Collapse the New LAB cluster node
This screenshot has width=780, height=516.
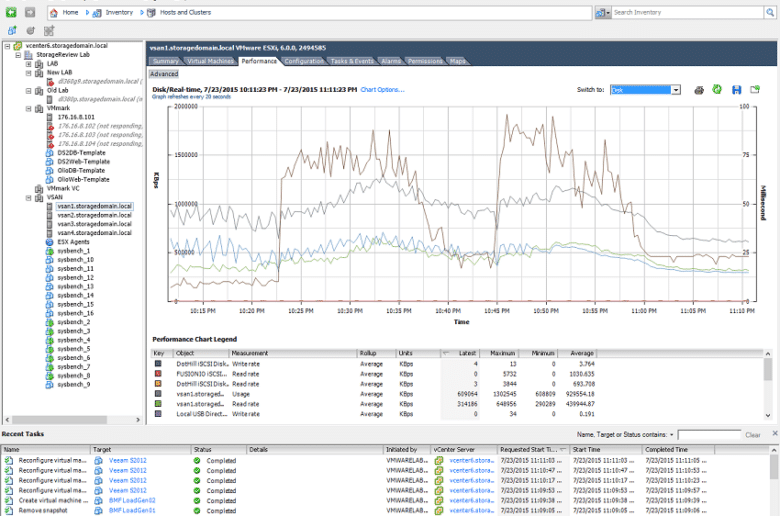tap(28, 73)
